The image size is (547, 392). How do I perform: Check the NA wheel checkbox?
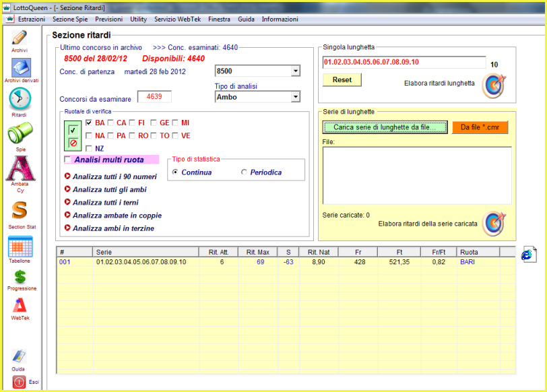tap(89, 135)
